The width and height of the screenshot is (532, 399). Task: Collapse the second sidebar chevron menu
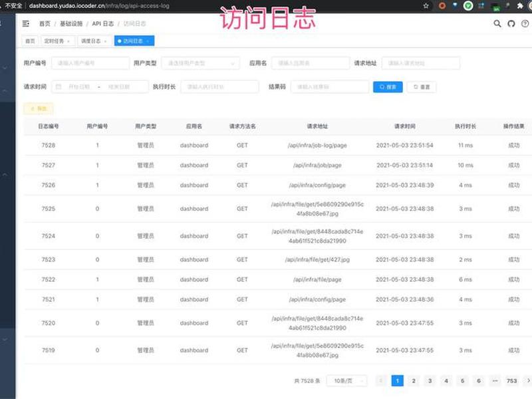tap(5, 90)
